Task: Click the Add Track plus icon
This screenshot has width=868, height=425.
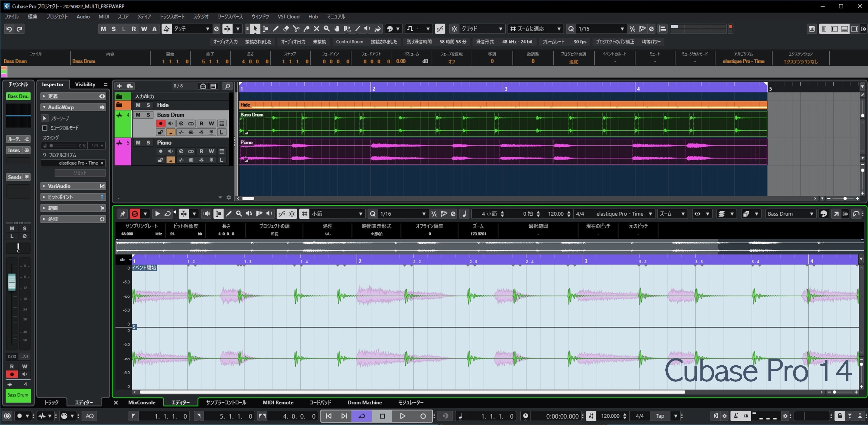Action: (119, 86)
